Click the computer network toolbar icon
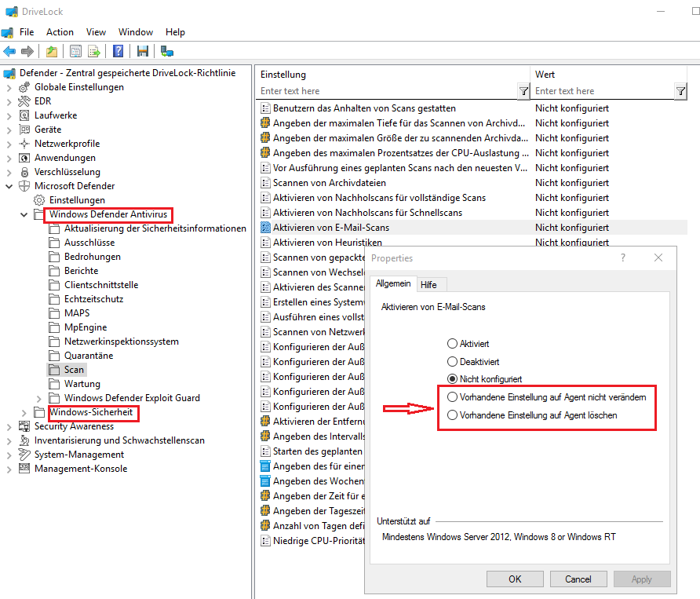This screenshot has height=599, width=700. coord(167,51)
